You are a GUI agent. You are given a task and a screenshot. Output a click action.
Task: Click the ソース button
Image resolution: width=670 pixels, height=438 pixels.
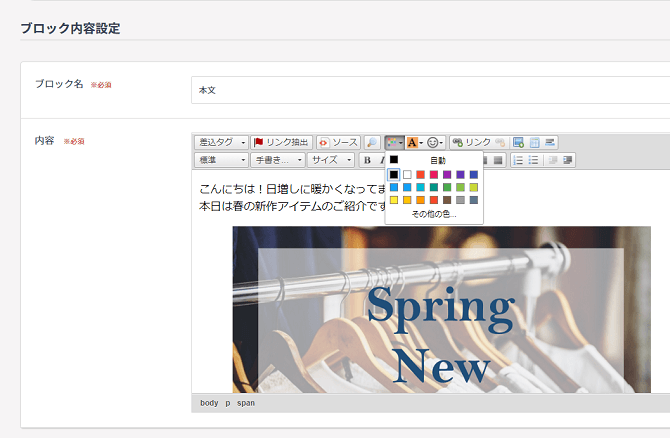[x=338, y=143]
